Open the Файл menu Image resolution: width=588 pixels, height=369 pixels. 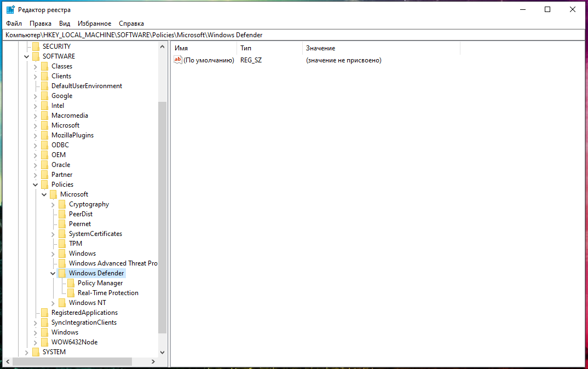click(14, 24)
